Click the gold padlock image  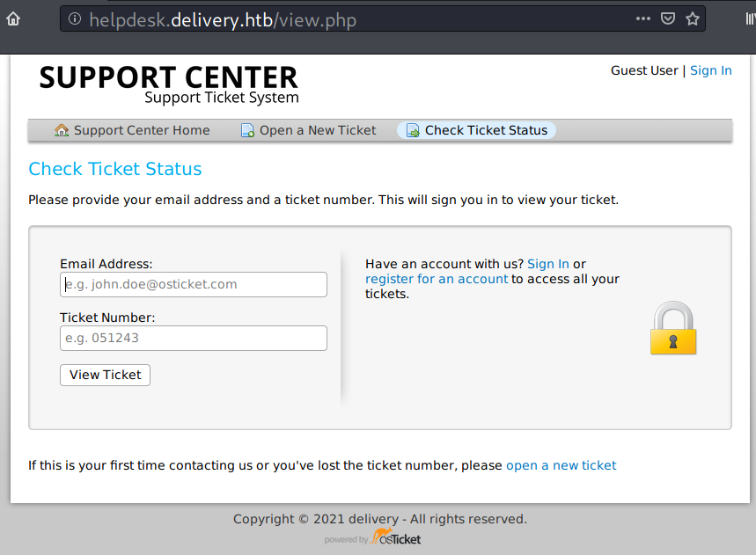click(673, 328)
